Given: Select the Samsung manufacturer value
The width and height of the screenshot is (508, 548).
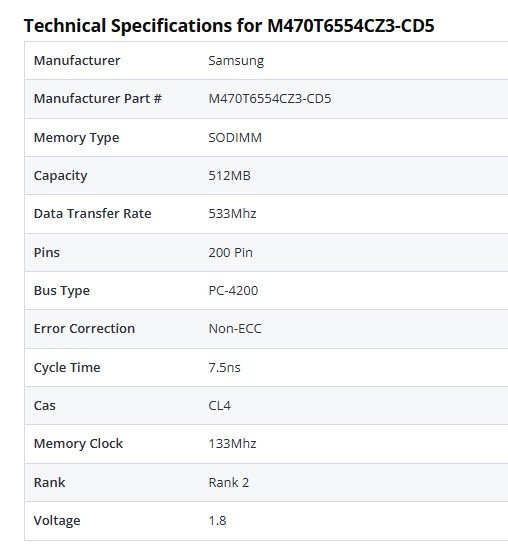Looking at the screenshot, I should (x=236, y=61).
